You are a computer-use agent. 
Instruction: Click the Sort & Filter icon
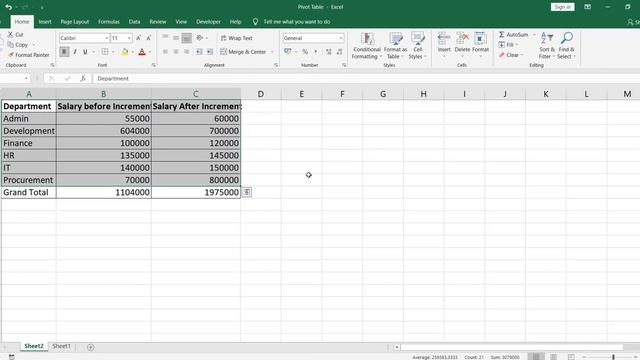point(547,38)
